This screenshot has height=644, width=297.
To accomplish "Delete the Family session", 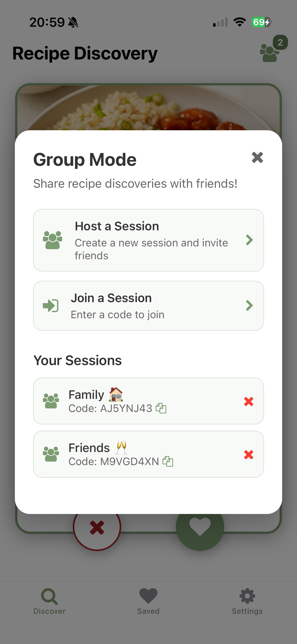I will [x=248, y=401].
